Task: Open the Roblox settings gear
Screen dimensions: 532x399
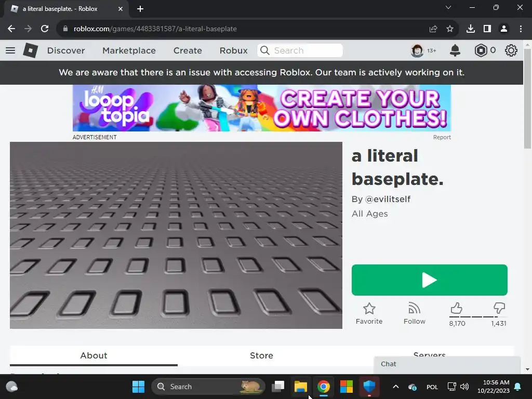Action: pyautogui.click(x=511, y=50)
